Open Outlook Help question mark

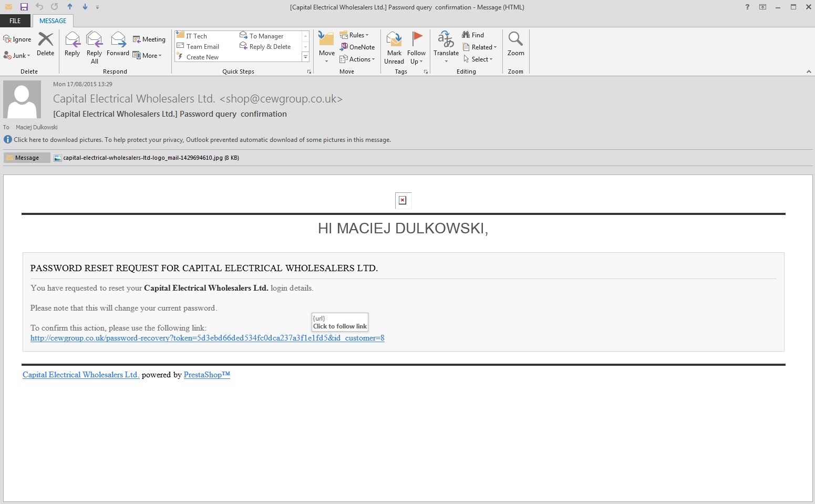click(747, 7)
